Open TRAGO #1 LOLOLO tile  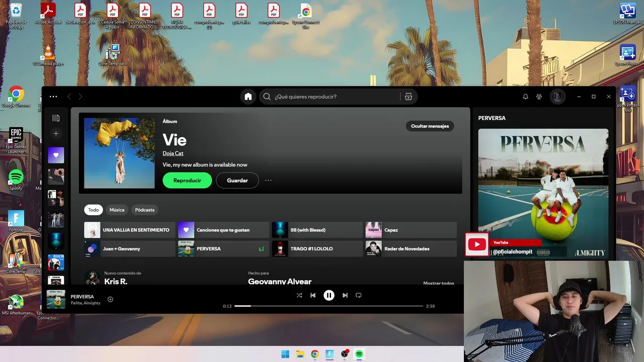point(317,249)
